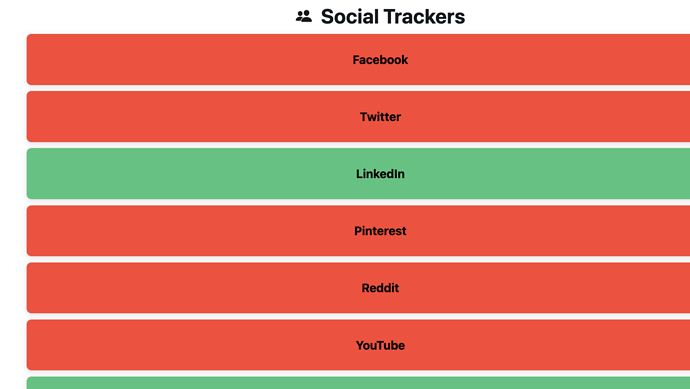Image resolution: width=690 pixels, height=389 pixels.
Task: Select the red Twitter tracker bar
Action: point(358,117)
